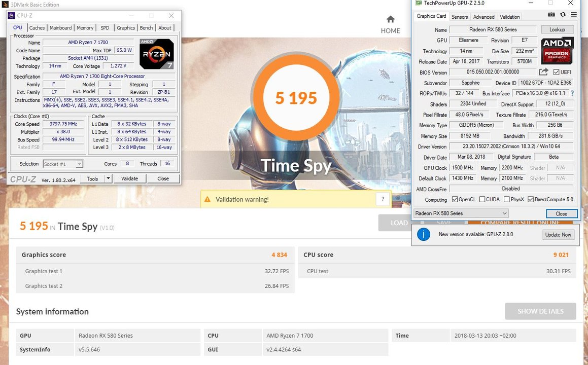Switch to the Bench tab in CPU-Z
Viewport: 588px width, 365px height.
tap(146, 28)
